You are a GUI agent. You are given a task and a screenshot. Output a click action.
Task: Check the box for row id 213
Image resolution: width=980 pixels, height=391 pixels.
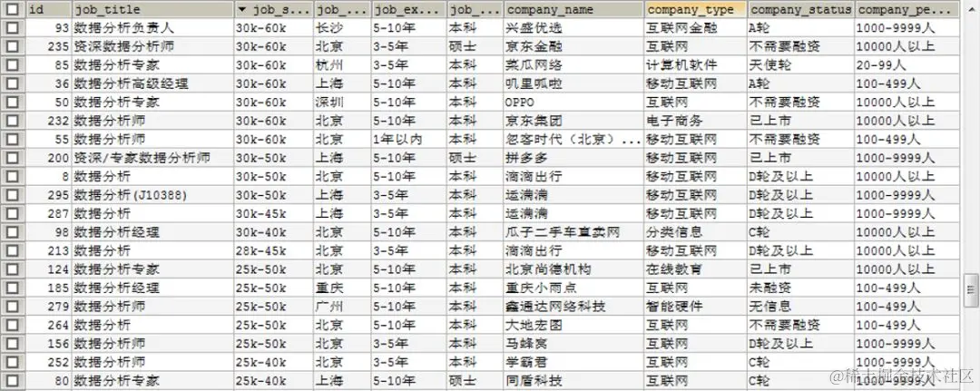point(13,250)
